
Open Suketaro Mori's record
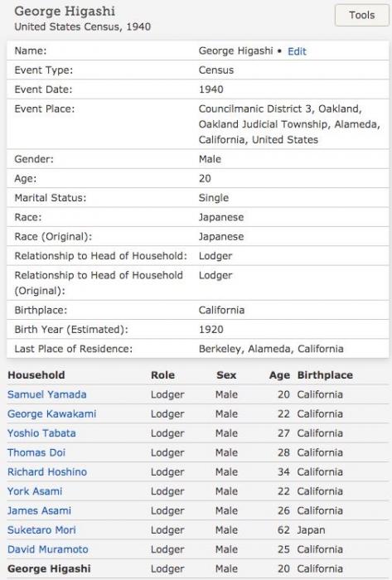click(41, 530)
